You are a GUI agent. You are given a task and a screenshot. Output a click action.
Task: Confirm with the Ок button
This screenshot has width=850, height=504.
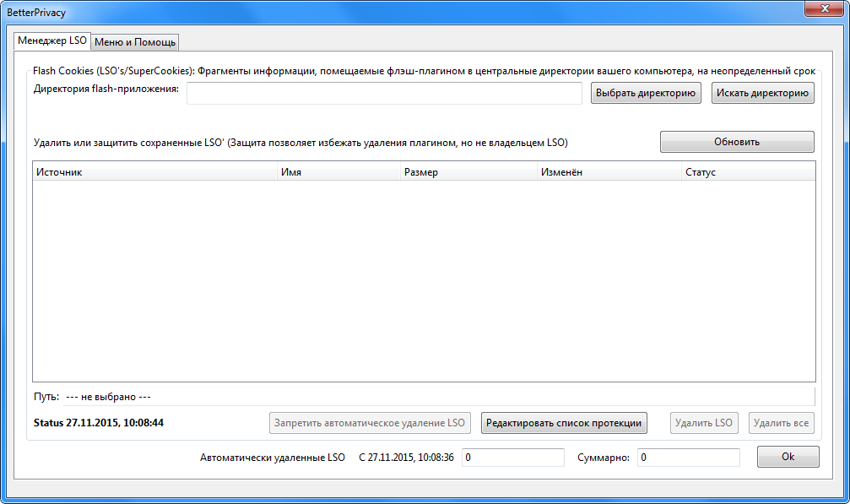point(787,456)
